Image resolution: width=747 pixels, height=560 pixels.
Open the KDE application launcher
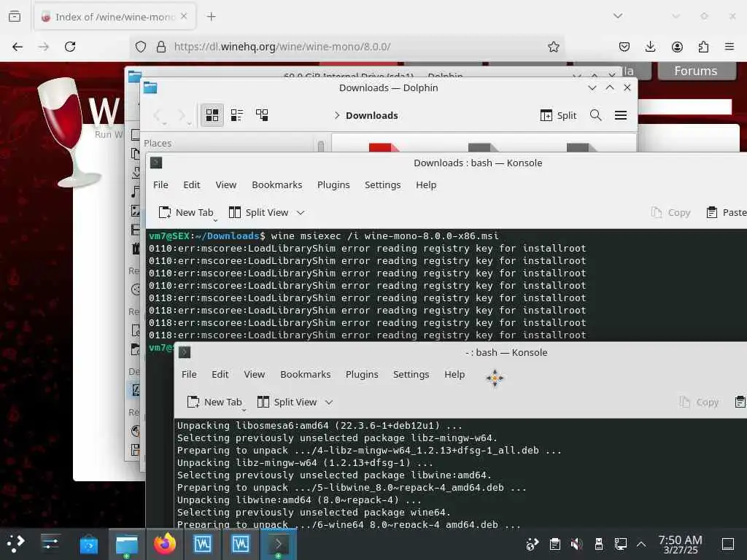15,543
